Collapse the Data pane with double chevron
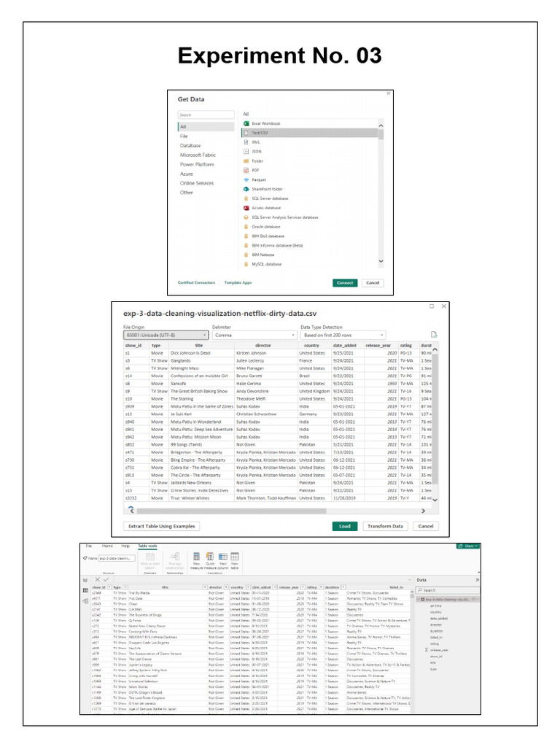The height and width of the screenshot is (747, 560). [x=477, y=580]
